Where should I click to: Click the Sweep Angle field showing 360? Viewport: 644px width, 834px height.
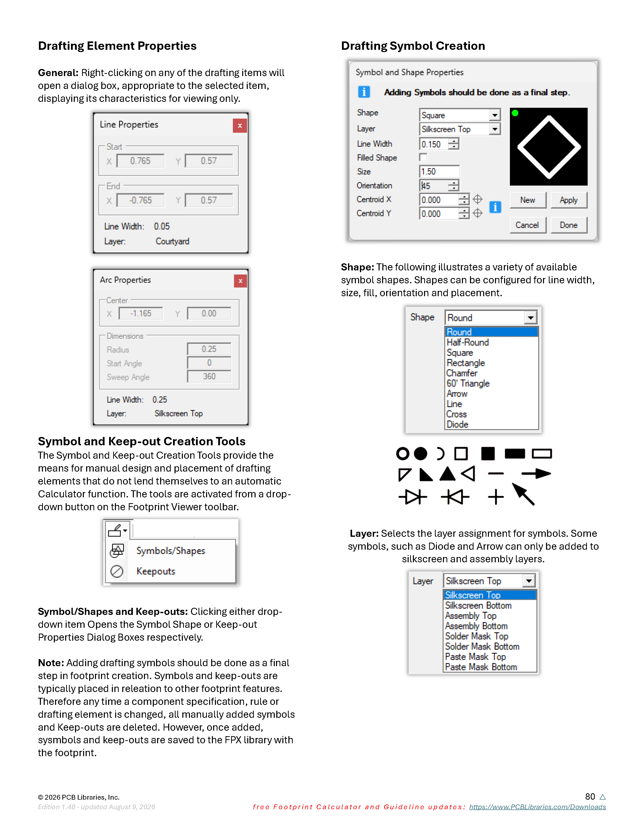[209, 377]
